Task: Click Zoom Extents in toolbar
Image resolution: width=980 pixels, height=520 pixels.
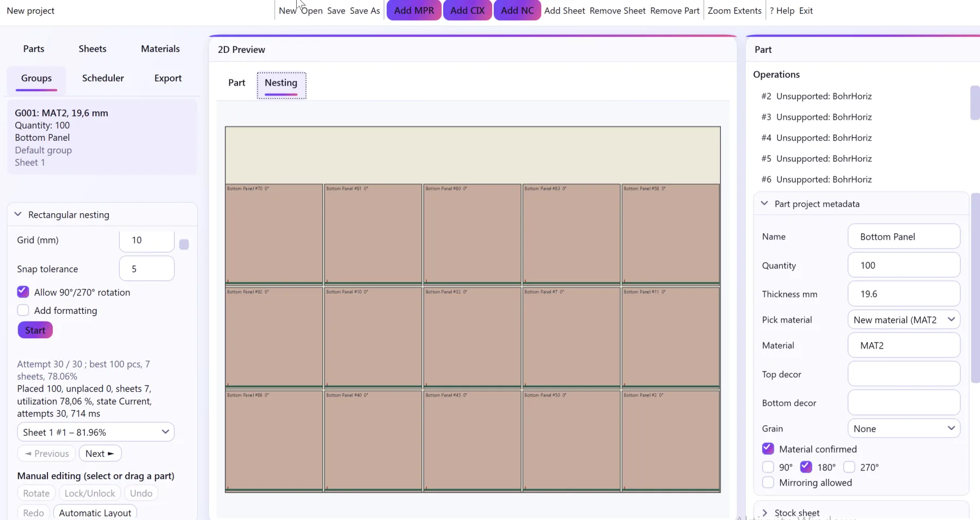Action: (x=734, y=11)
